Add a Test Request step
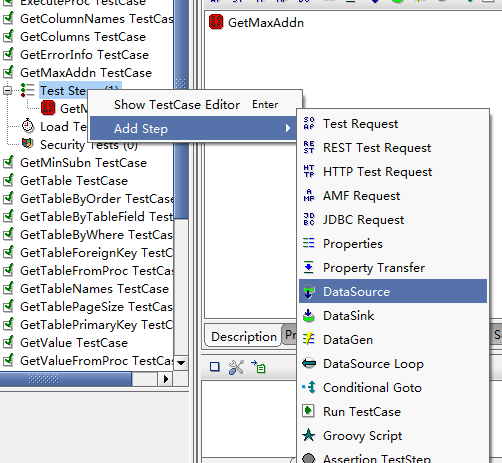 click(393, 124)
